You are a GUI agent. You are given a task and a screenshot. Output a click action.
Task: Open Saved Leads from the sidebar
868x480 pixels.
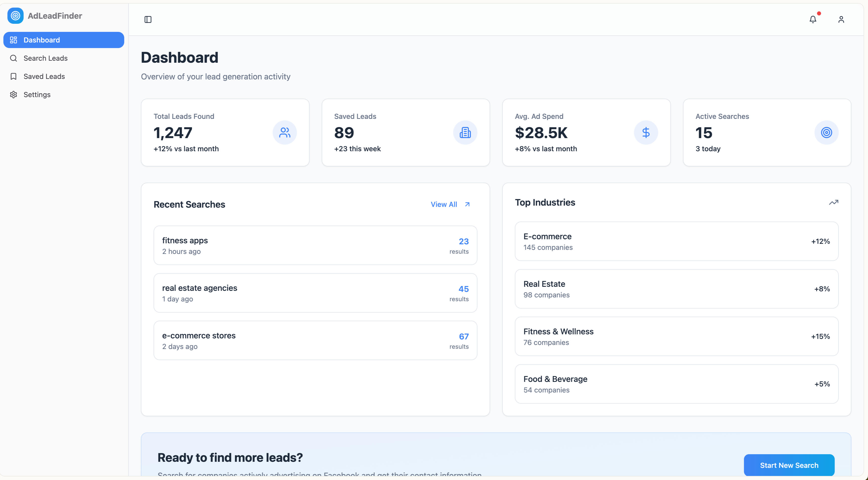point(44,77)
